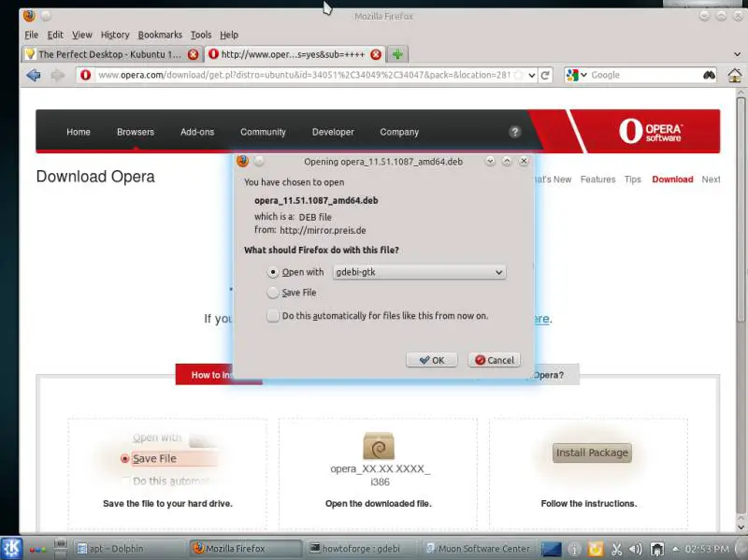Open the View menu
The width and height of the screenshot is (748, 560).
82,35
